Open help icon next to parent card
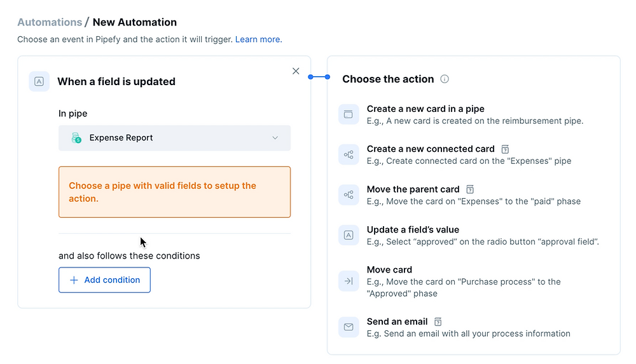 (x=470, y=189)
